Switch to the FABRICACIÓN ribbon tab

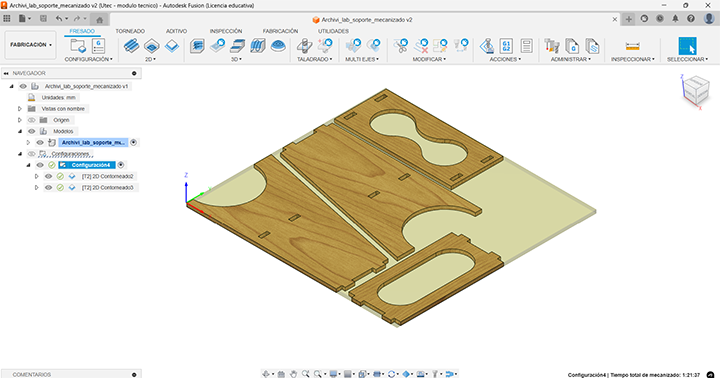[x=280, y=31]
